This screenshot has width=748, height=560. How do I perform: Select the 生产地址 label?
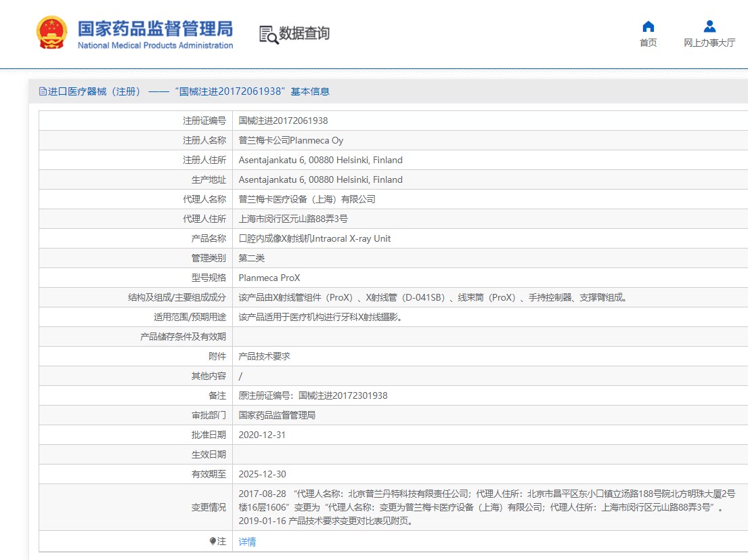208,179
